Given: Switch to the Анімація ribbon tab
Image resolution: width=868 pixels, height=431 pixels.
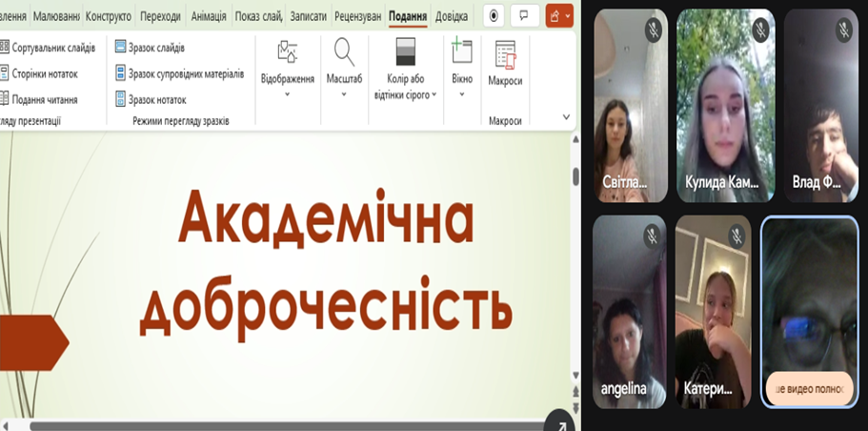Looking at the screenshot, I should click(209, 16).
